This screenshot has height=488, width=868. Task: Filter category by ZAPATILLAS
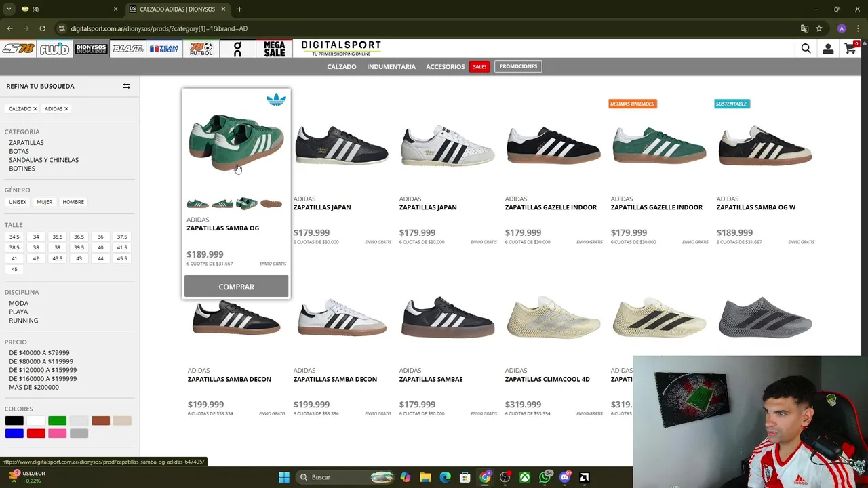[26, 143]
